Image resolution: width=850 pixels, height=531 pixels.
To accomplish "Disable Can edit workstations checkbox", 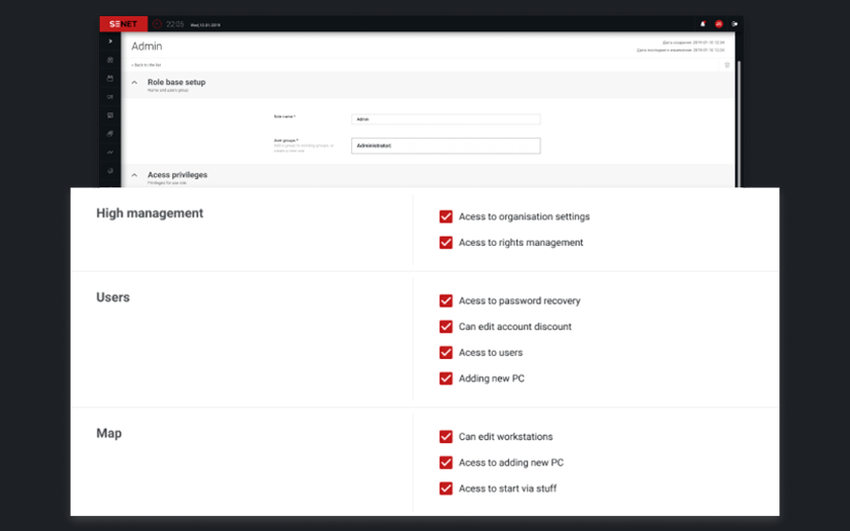I will (x=446, y=437).
